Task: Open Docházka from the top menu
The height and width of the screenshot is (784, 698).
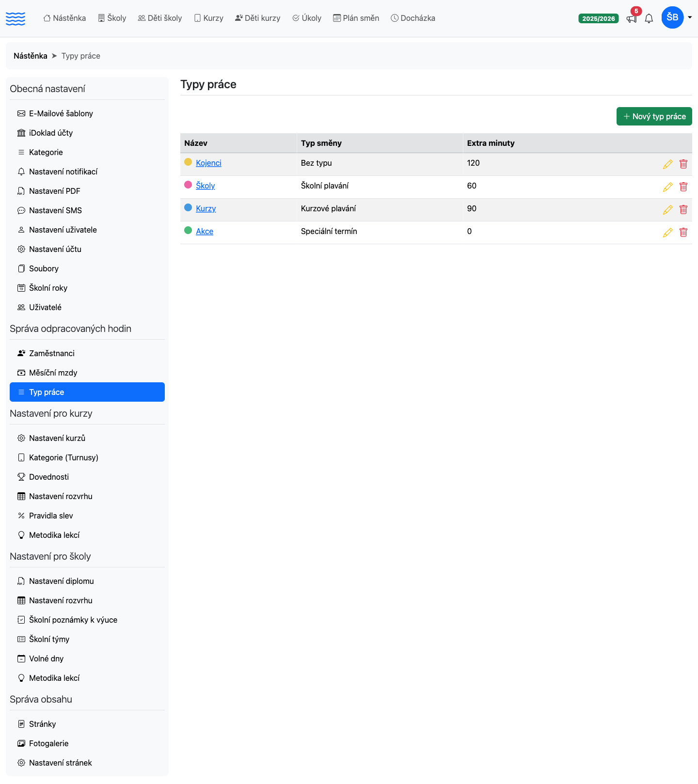Action: pyautogui.click(x=413, y=18)
